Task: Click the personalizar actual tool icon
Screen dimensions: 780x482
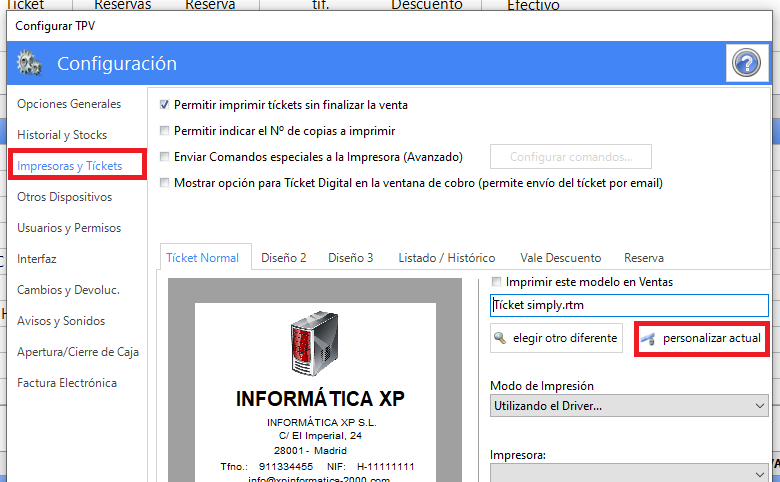Action: 649,338
